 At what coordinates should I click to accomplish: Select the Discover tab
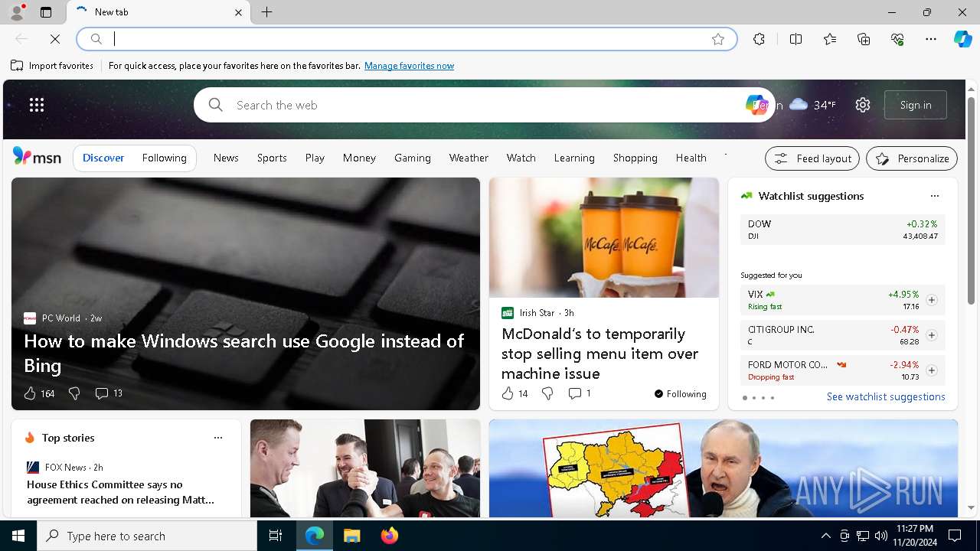click(x=103, y=158)
